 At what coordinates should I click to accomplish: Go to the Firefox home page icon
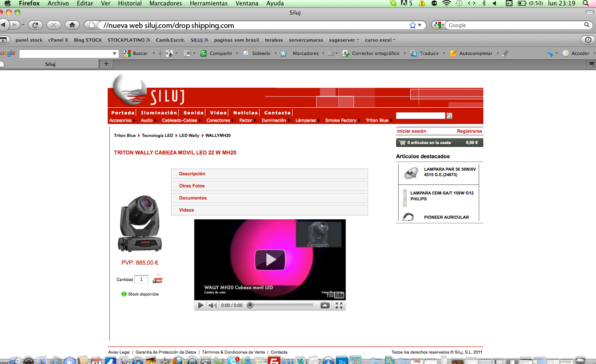pos(72,25)
